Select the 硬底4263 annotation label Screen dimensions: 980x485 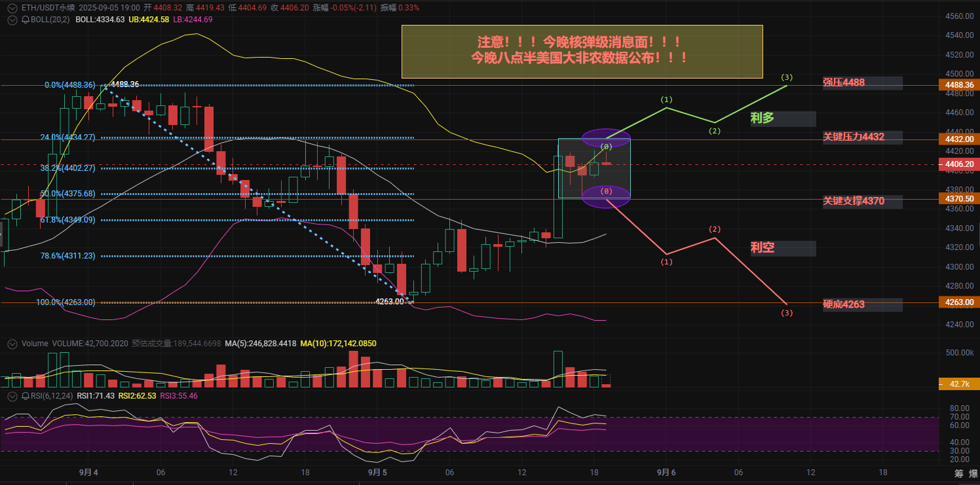click(x=862, y=305)
